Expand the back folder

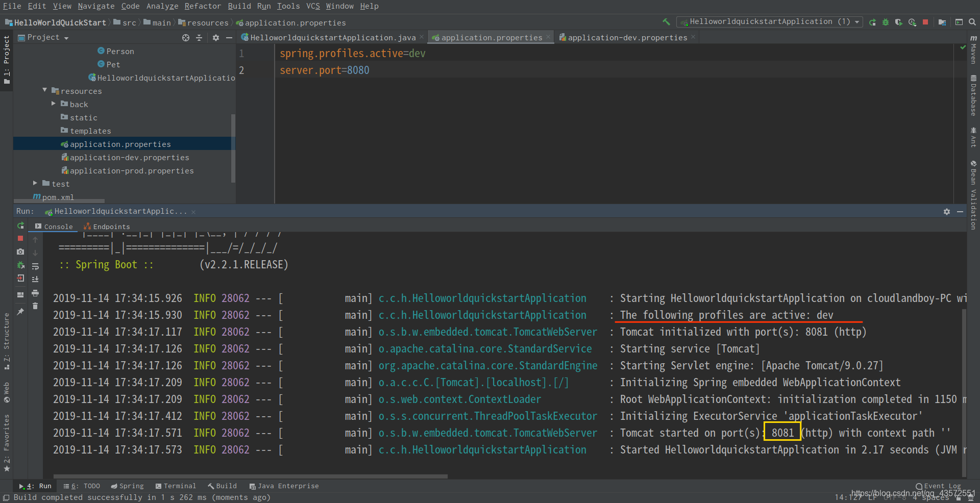pyautogui.click(x=54, y=104)
